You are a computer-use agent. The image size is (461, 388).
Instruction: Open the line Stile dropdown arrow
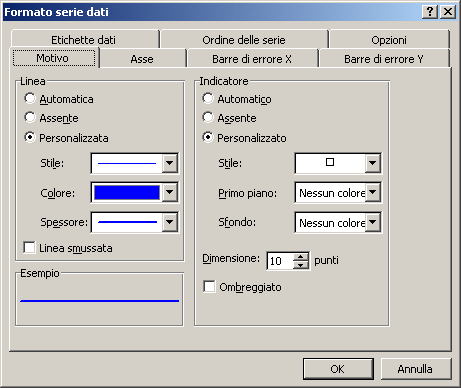point(169,163)
